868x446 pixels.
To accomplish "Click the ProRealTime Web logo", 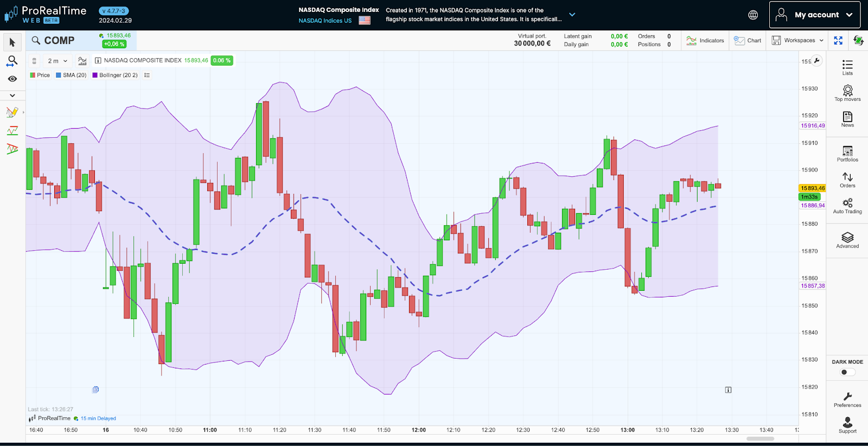I will point(46,15).
